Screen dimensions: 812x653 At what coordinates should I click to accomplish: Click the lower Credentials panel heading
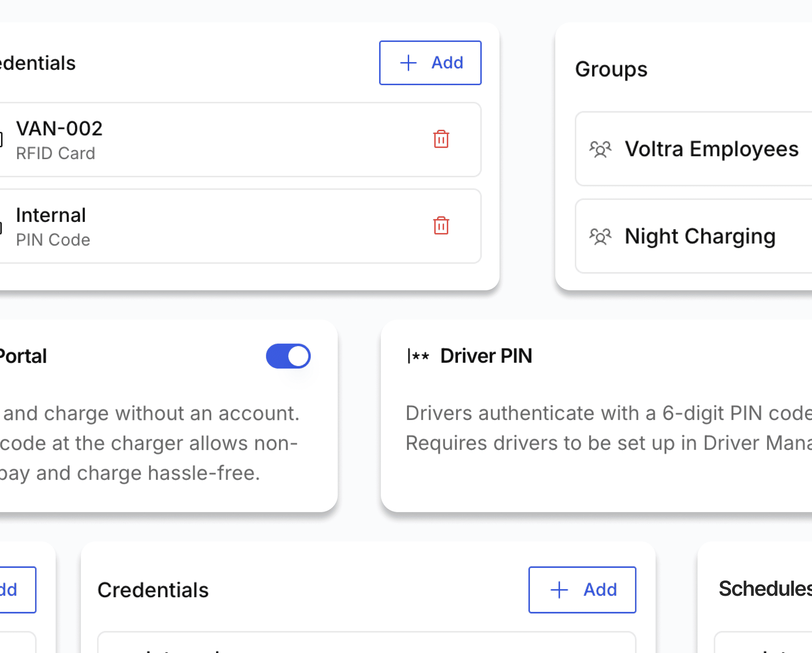click(153, 590)
